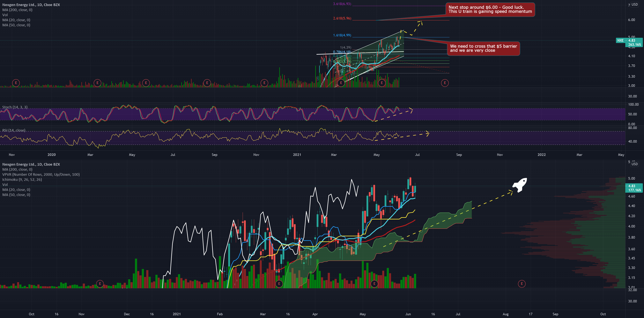Click the lower chart E marker between Mar and 16
The width and height of the screenshot is (644, 318).
tap(279, 284)
